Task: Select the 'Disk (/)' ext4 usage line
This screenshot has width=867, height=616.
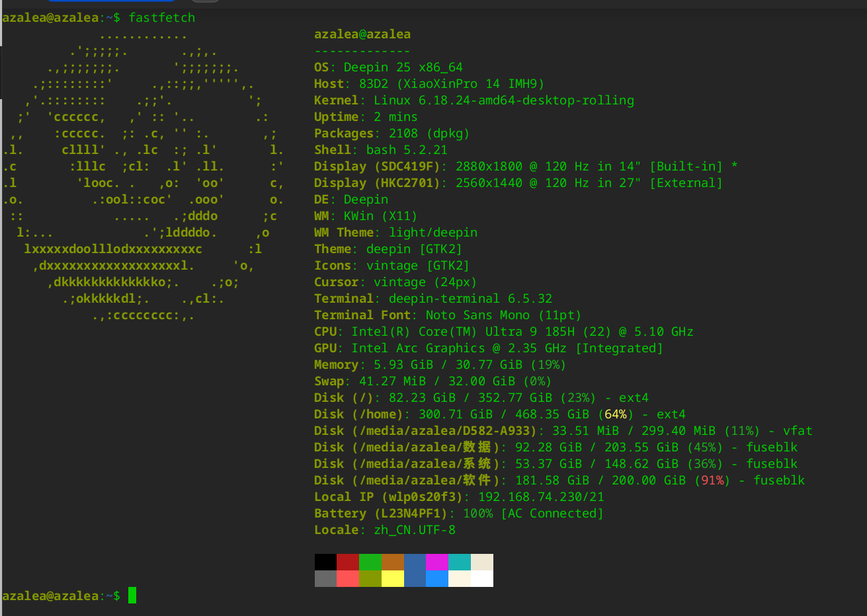Action: click(481, 398)
